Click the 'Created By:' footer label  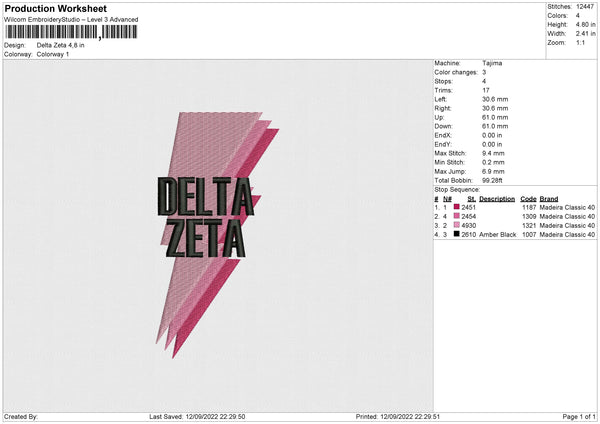21,416
